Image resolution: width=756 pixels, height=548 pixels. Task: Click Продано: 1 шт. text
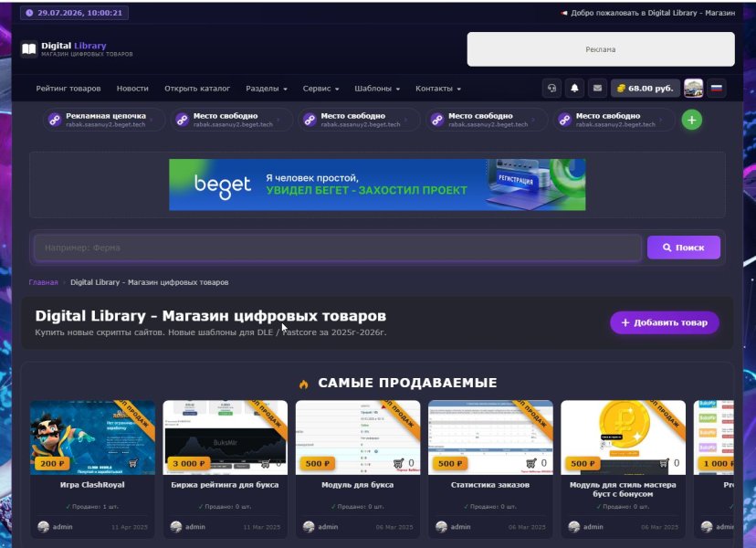[92, 507]
